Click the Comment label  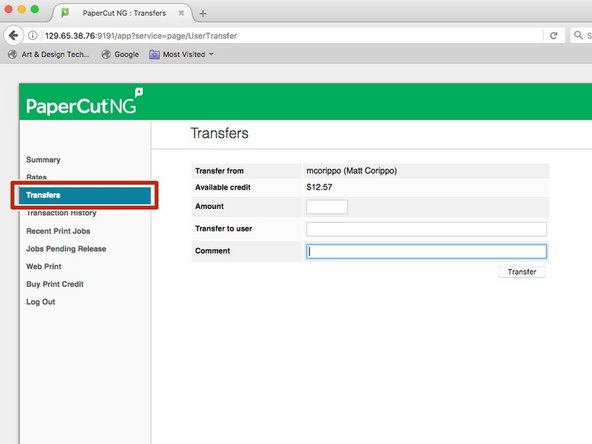[x=213, y=251]
